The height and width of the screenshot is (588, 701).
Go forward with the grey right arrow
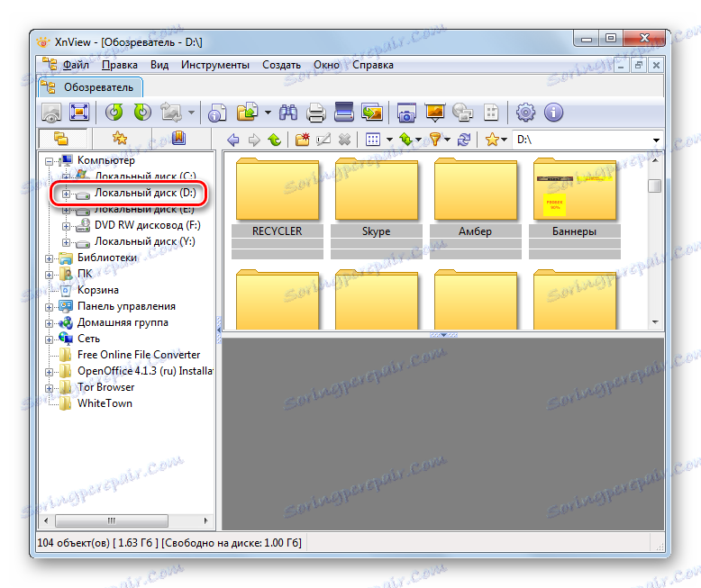click(x=254, y=140)
